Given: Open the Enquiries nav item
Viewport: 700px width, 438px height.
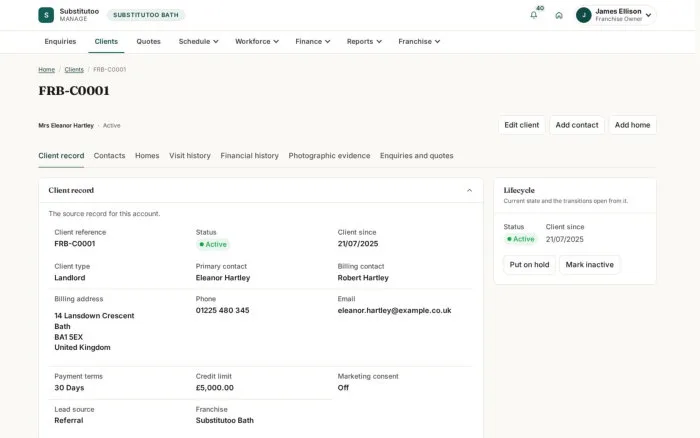Looking at the screenshot, I should (x=60, y=42).
